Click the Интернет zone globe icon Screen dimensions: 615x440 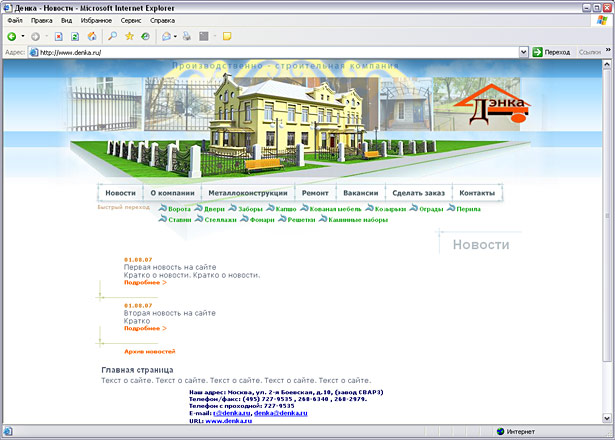pos(500,431)
